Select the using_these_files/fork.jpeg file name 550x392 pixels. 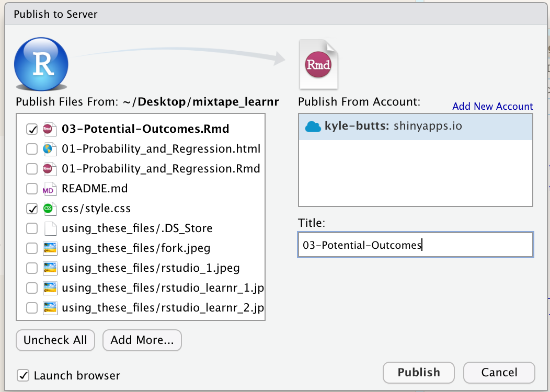click(x=136, y=248)
